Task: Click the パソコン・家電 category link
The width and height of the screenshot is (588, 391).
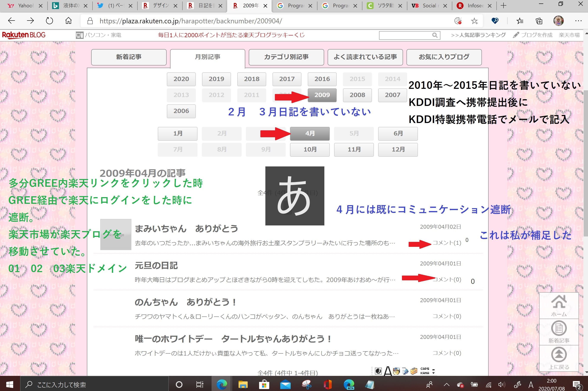Action: coord(99,35)
